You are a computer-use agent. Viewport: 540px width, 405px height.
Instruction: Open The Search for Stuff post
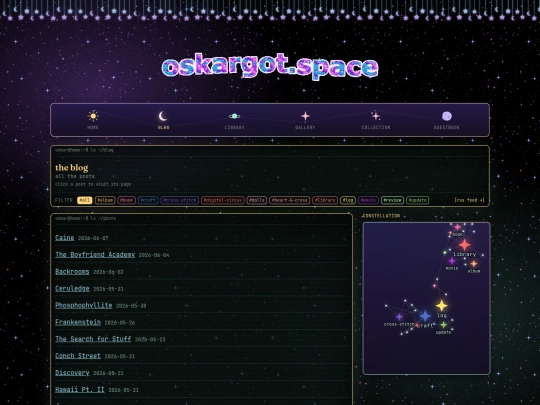pyautogui.click(x=93, y=339)
